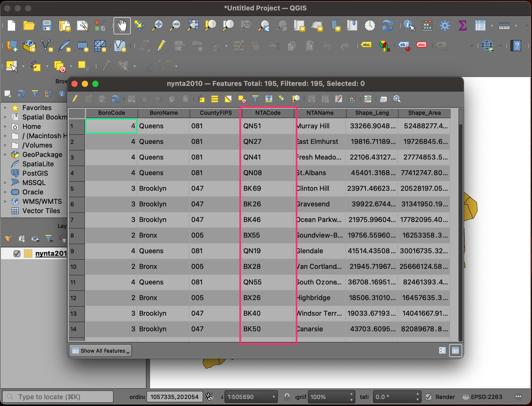Click the attribute table vertical scrollbar
Screen dimensions: 532x406
(460, 225)
